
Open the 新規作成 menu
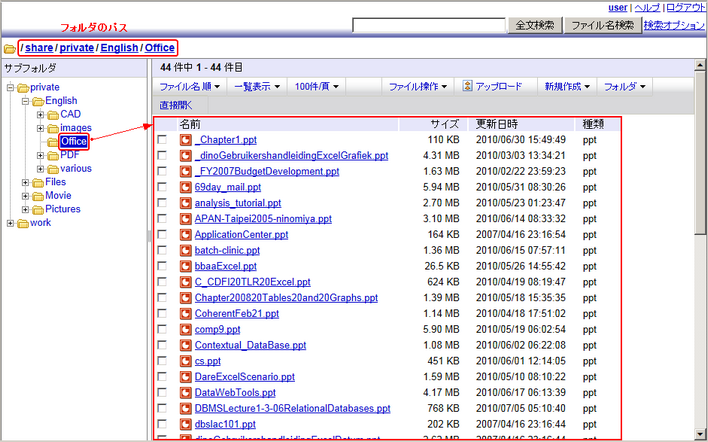click(566, 87)
